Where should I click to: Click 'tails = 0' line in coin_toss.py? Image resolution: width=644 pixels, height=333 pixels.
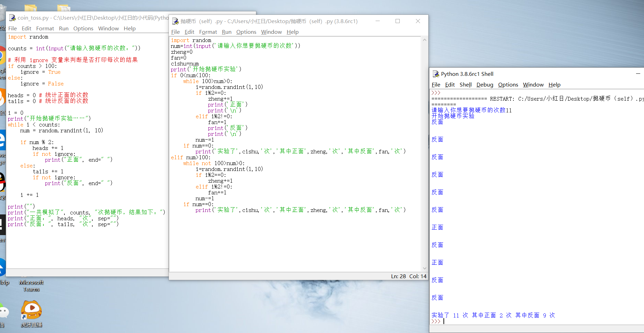coord(48,101)
